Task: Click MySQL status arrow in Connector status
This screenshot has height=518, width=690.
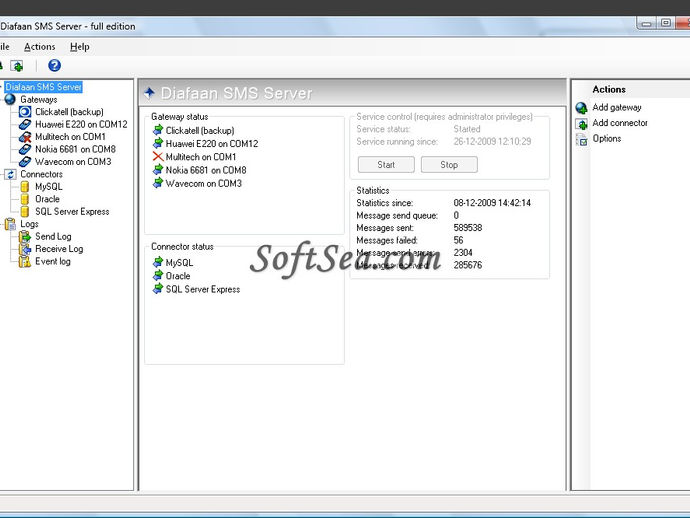Action: tap(158, 262)
